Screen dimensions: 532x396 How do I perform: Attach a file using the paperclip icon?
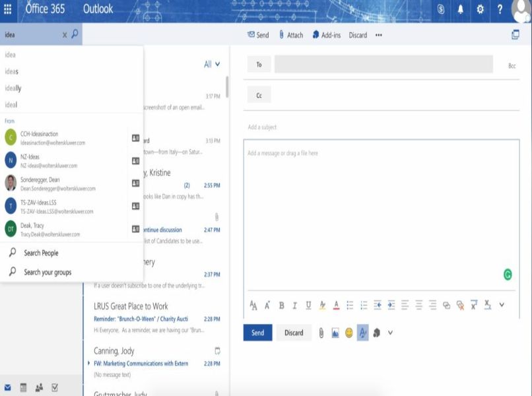tap(321, 333)
